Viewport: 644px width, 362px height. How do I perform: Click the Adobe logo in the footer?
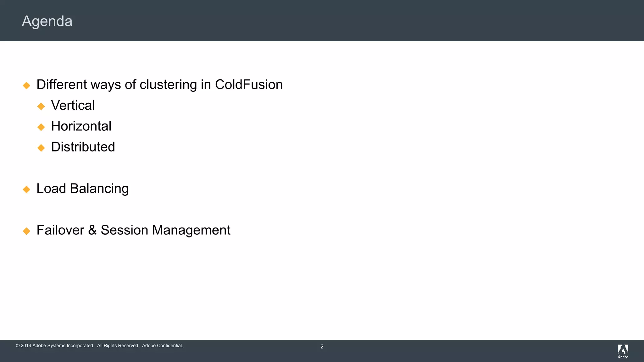(623, 351)
